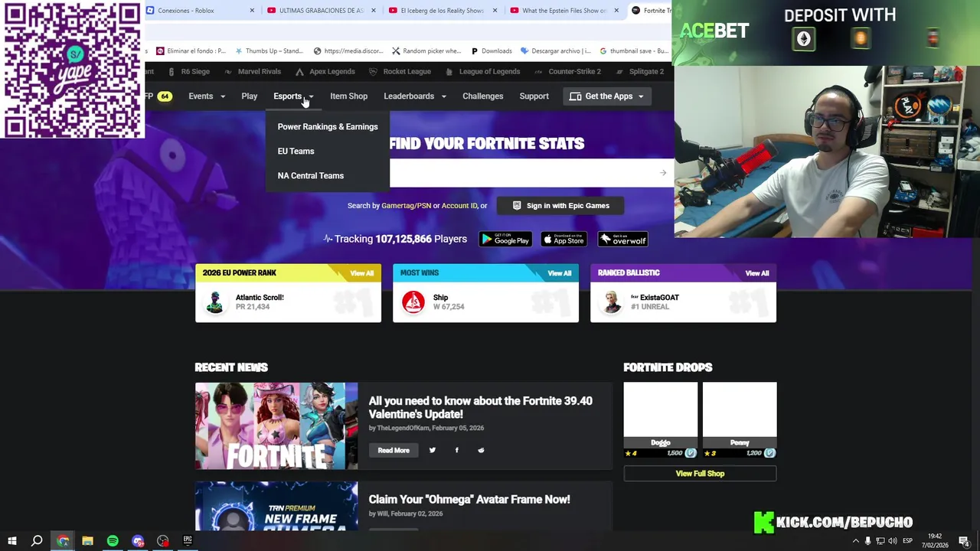The height and width of the screenshot is (551, 980).
Task: Open the Windows notification center icon
Action: pos(964,541)
